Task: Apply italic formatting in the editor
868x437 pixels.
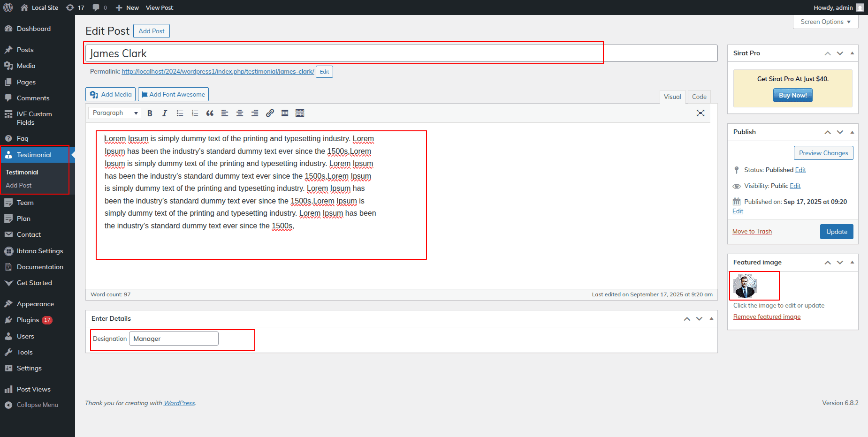Action: (165, 113)
